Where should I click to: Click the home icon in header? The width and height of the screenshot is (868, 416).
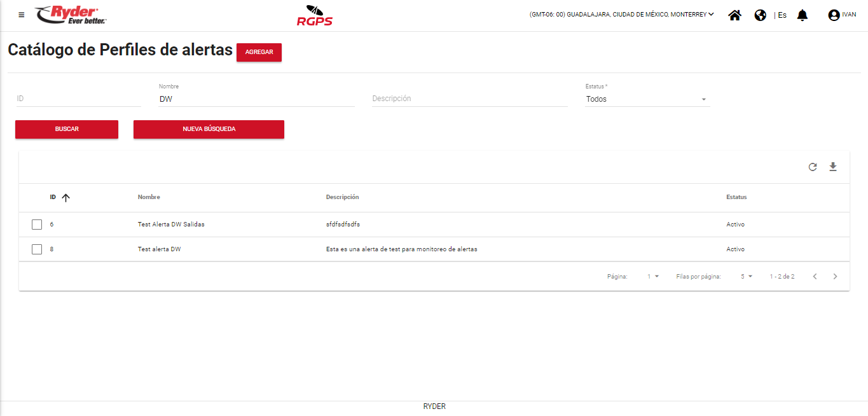tap(734, 15)
